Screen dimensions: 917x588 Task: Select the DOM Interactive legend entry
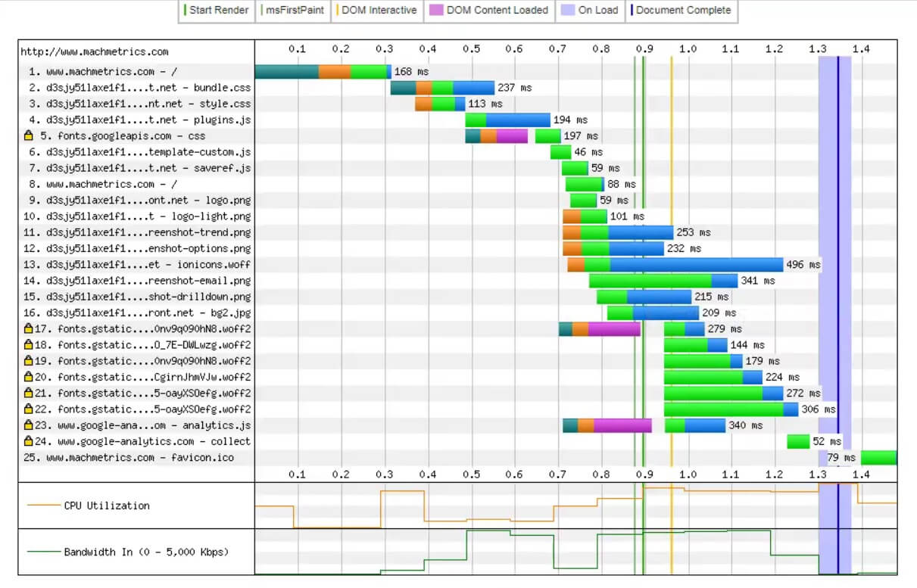click(x=376, y=11)
